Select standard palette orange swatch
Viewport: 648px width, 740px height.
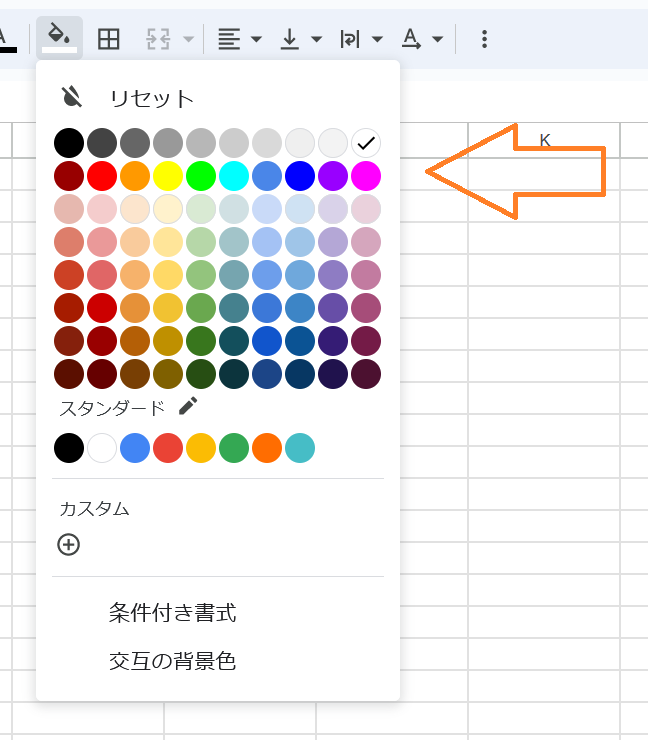click(267, 448)
